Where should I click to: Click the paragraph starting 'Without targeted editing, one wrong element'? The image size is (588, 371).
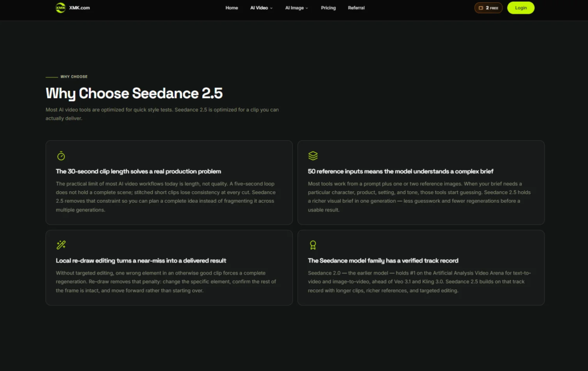click(x=166, y=282)
